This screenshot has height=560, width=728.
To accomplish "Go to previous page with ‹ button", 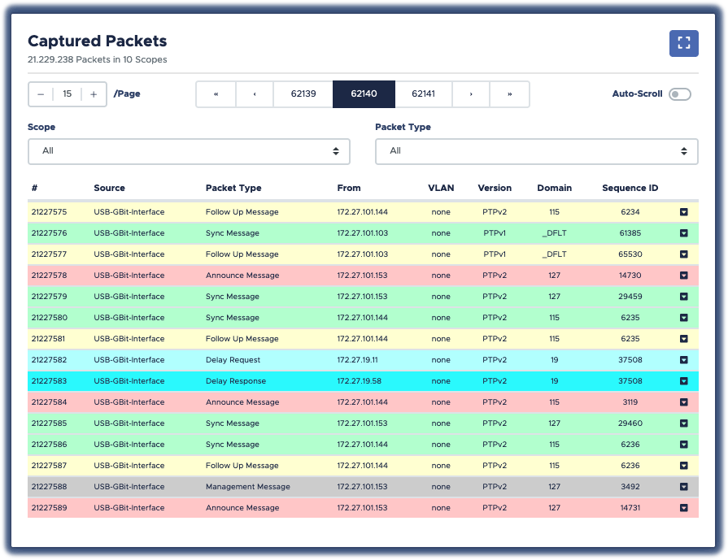I will (255, 94).
